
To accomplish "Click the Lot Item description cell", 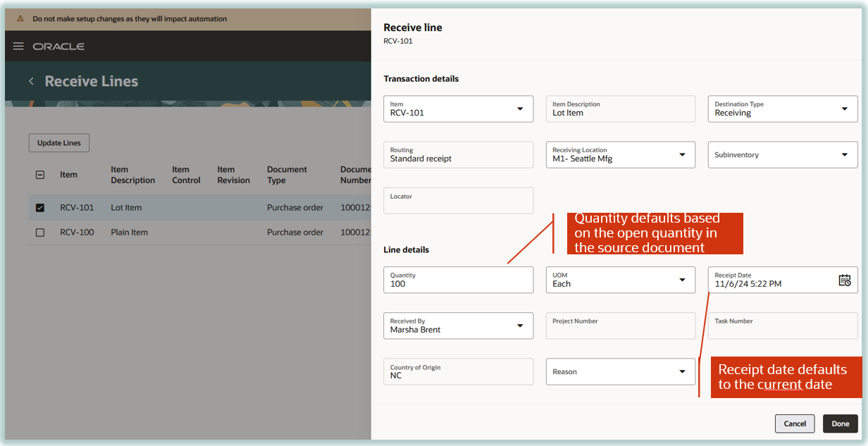I will tap(126, 208).
